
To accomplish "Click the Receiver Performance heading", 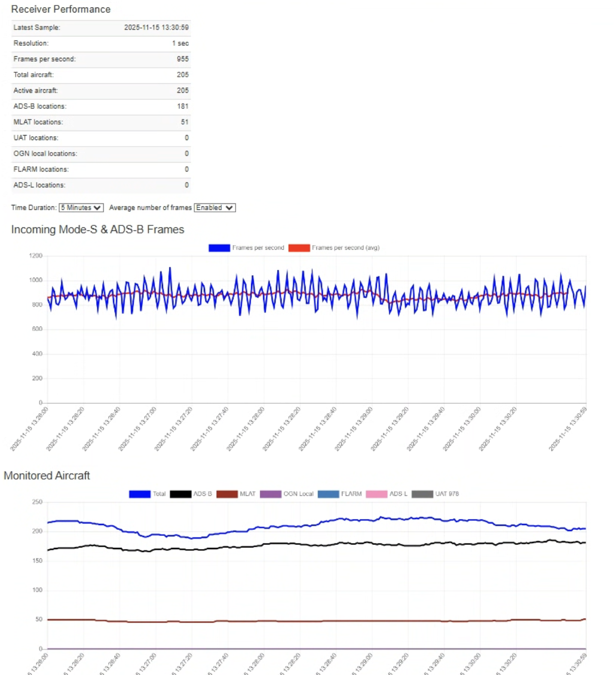I will [x=61, y=9].
